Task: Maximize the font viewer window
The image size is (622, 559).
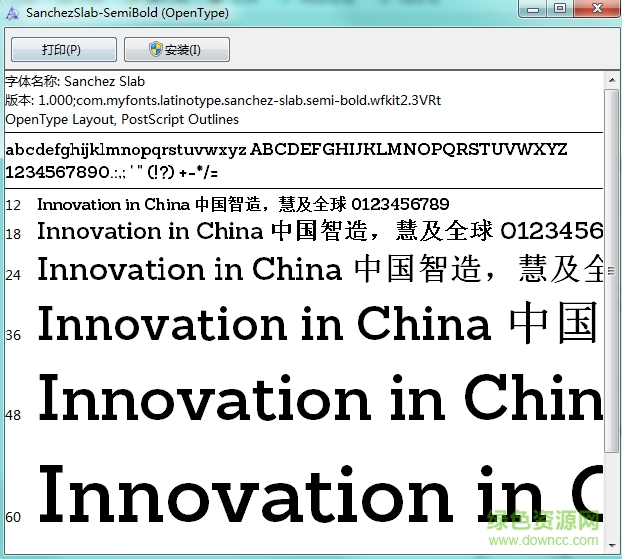Action: click(x=560, y=8)
